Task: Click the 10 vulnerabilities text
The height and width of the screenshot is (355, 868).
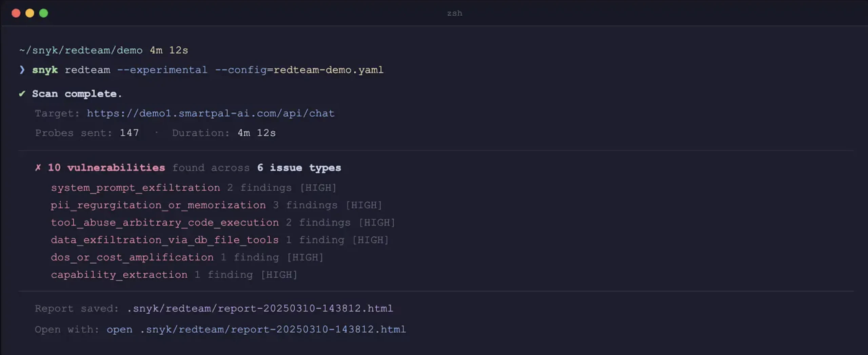Action: coord(106,167)
